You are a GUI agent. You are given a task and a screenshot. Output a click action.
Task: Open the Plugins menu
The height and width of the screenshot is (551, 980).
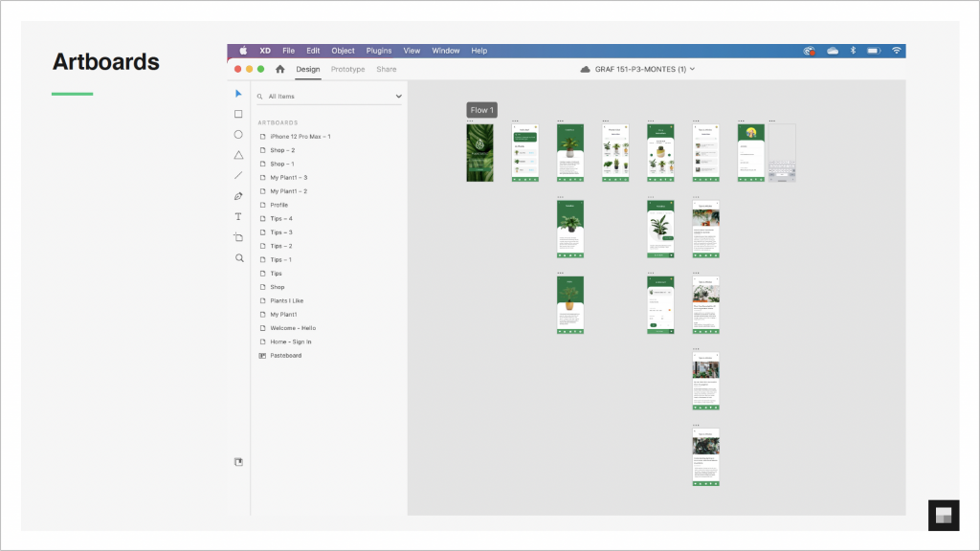(379, 51)
